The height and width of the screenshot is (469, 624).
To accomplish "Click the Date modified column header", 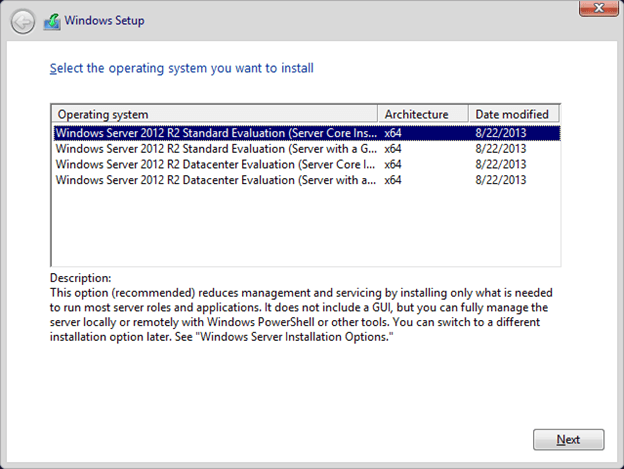I will click(x=514, y=114).
